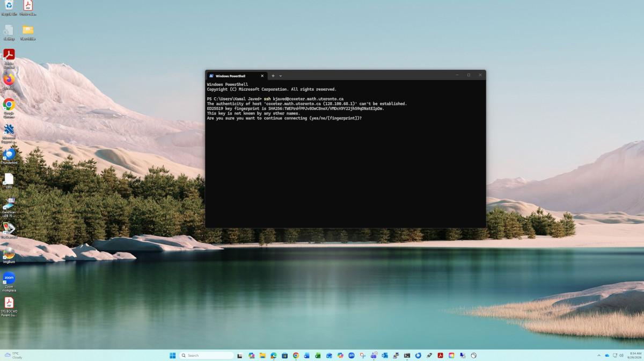Open the New folder desktop icon
Image resolution: width=644 pixels, height=361 pixels.
click(28, 32)
